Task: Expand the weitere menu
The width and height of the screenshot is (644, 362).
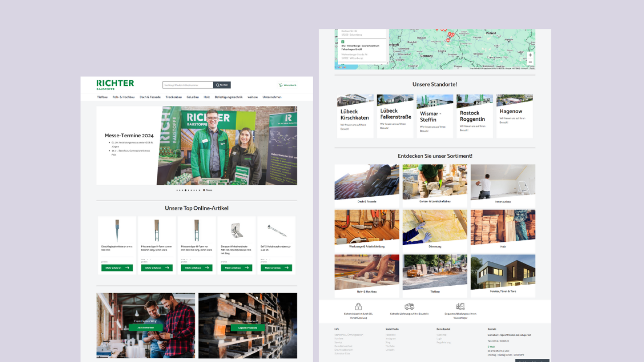Action: click(253, 97)
